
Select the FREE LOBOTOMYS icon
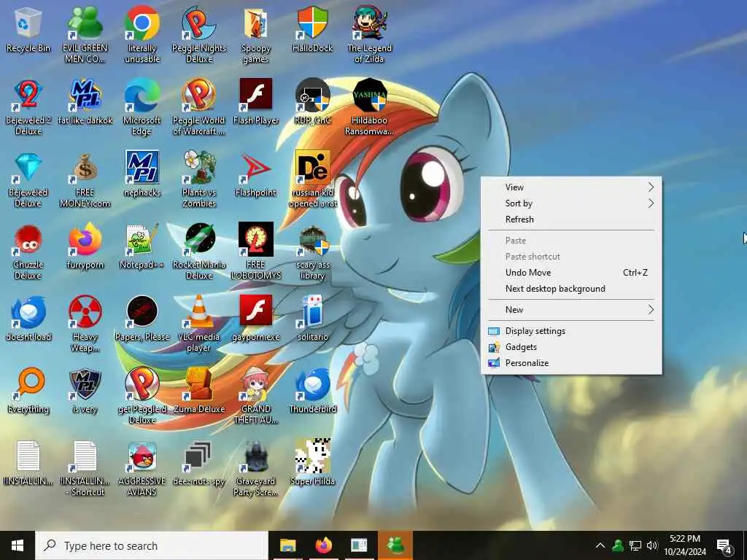coord(256,252)
